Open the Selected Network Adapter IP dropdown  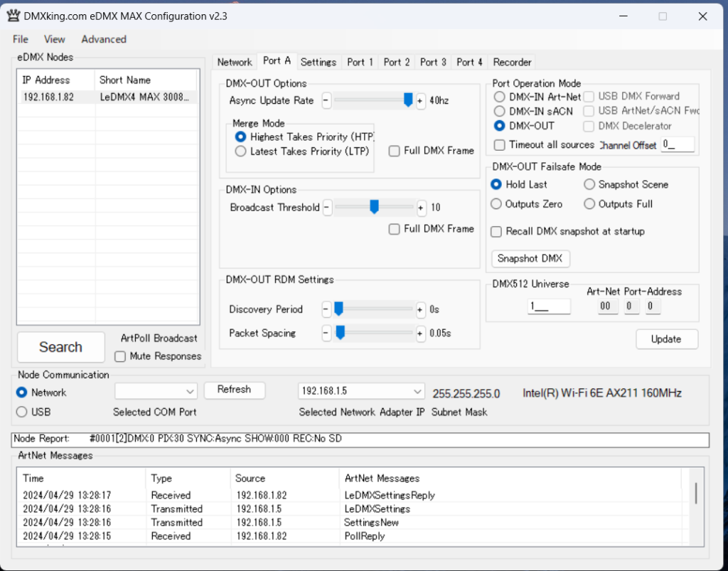point(361,391)
